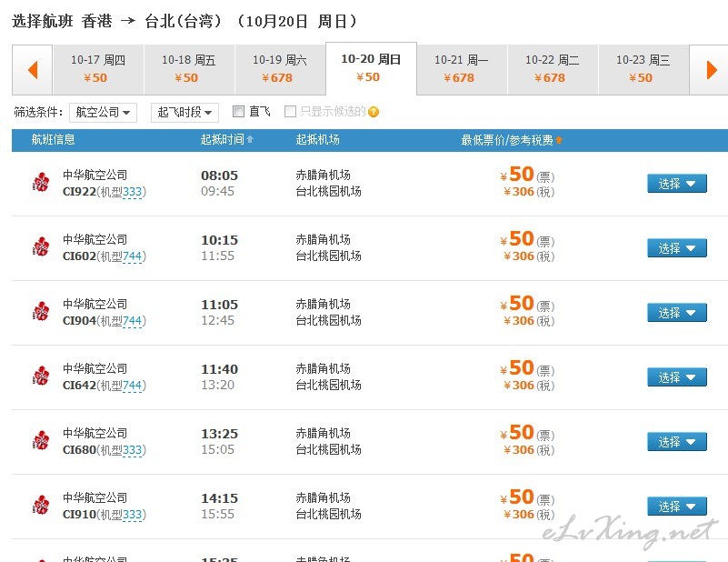This screenshot has height=562, width=728.
Task: Select the 10-20 周日 date tab
Action: pyautogui.click(x=372, y=68)
